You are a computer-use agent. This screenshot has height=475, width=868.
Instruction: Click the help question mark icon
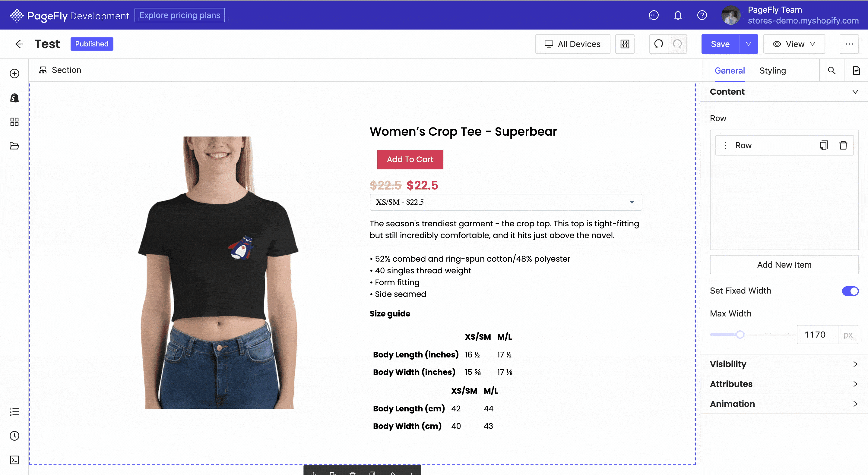tap(701, 15)
